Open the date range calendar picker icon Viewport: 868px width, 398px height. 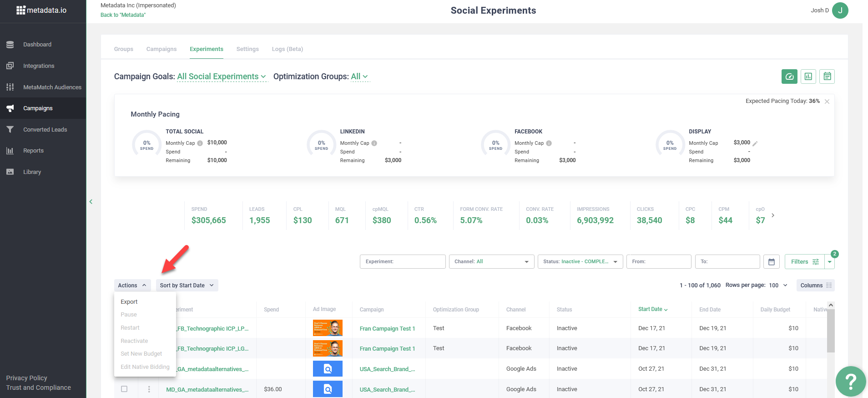771,262
